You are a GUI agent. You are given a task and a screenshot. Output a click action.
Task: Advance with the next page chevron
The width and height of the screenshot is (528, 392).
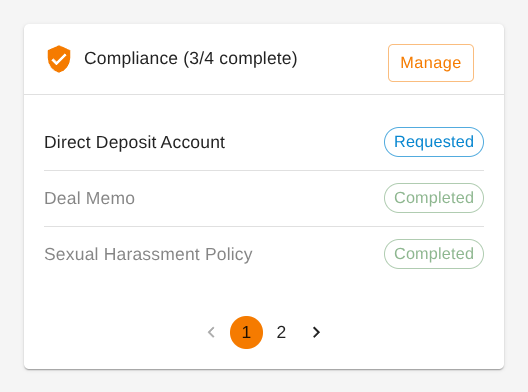(316, 332)
